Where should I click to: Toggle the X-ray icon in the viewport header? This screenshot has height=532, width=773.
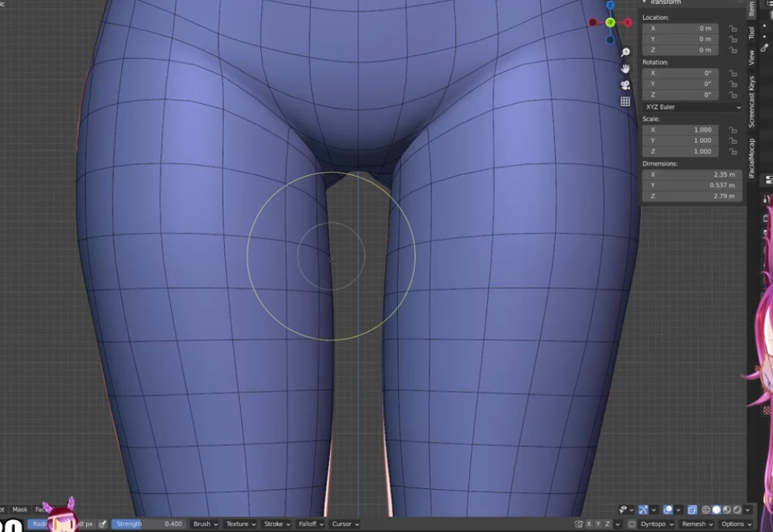[x=692, y=510]
